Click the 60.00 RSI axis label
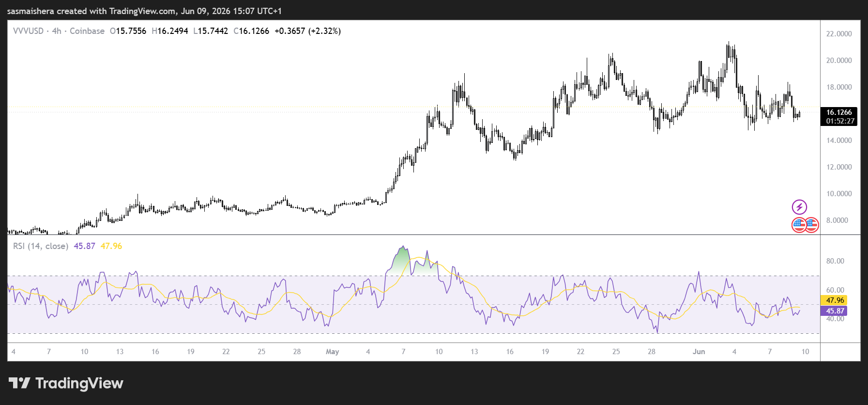 835,290
